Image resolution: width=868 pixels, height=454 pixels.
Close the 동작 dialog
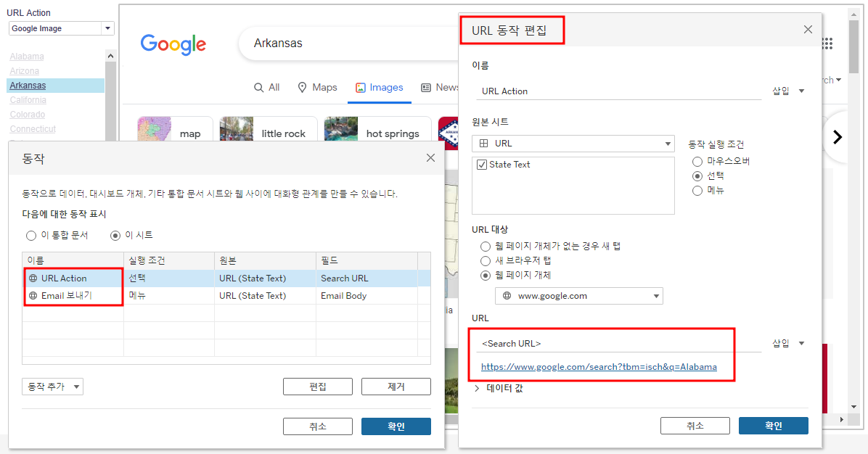click(x=430, y=158)
